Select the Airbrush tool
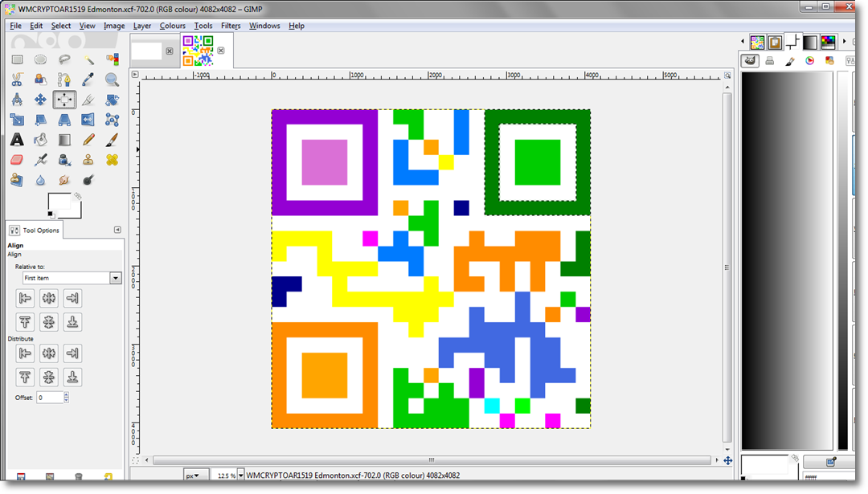The height and width of the screenshot is (494, 868). [40, 160]
